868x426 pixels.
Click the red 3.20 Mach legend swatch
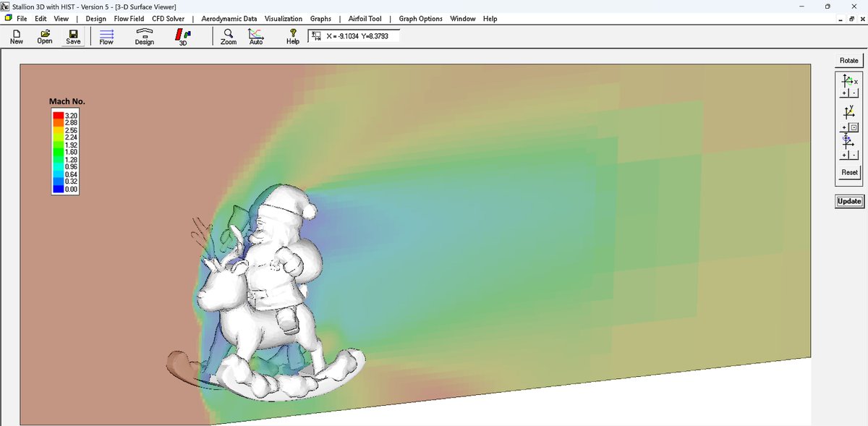click(x=58, y=116)
